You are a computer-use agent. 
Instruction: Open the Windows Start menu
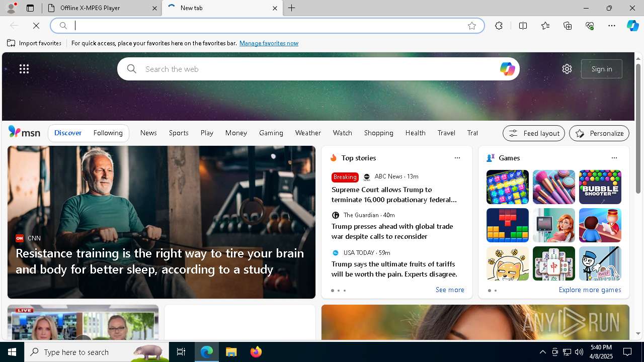(x=12, y=352)
